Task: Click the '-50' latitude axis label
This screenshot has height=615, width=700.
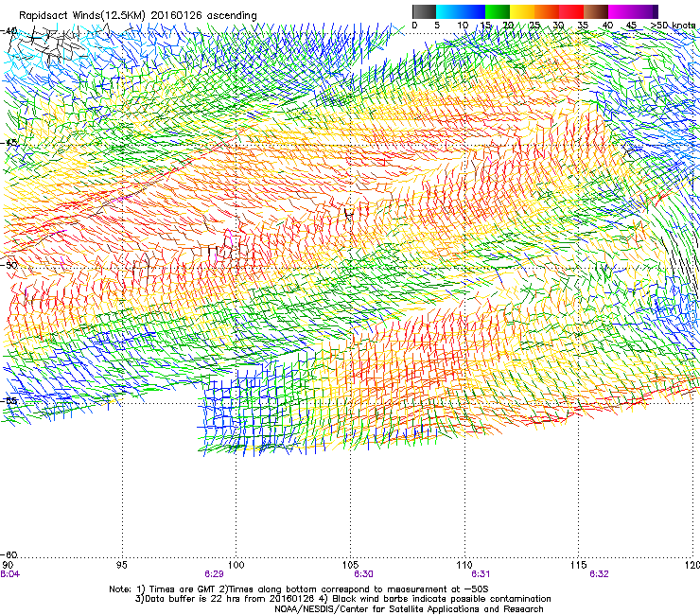Action: tap(9, 265)
